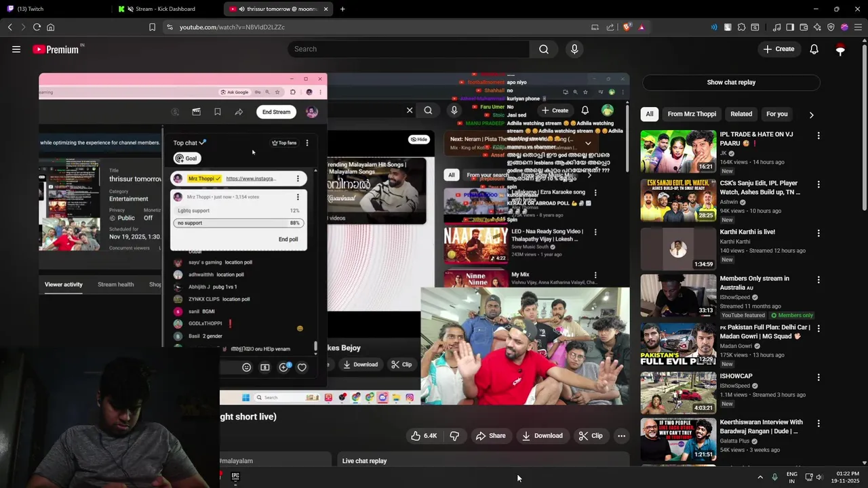Go to the browser home page icon
Screen dimensions: 868x488
point(50,27)
